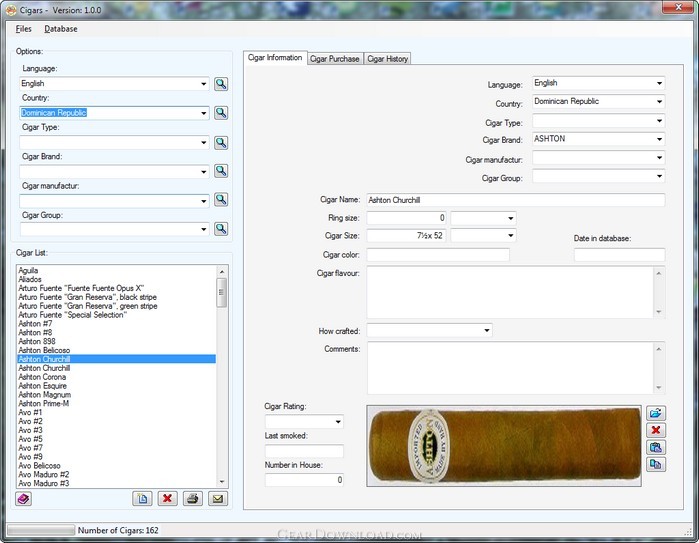This screenshot has height=543, width=699.
Task: Open the Files menu
Action: click(24, 29)
